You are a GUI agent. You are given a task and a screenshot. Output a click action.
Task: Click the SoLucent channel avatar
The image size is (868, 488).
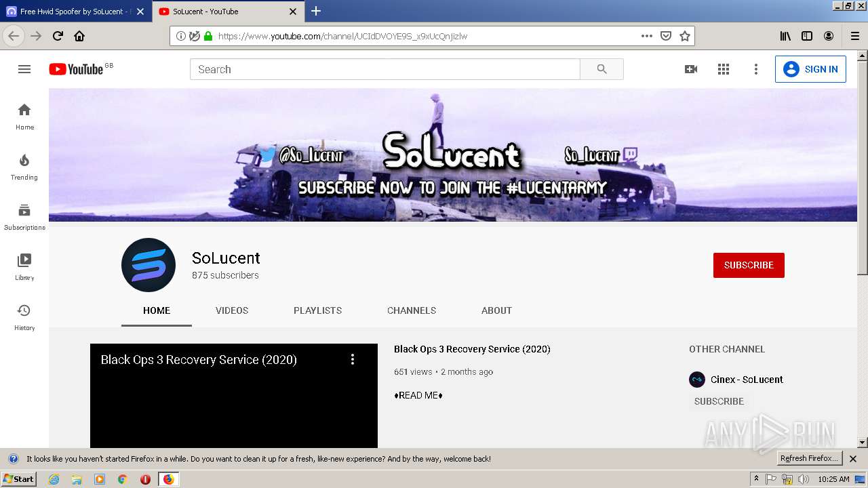(x=149, y=265)
